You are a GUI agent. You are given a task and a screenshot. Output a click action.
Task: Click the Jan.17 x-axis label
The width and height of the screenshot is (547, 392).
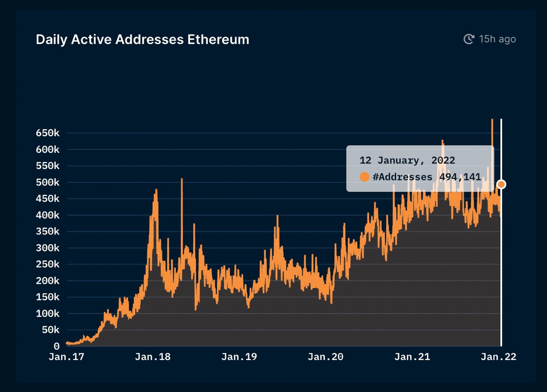[66, 357]
